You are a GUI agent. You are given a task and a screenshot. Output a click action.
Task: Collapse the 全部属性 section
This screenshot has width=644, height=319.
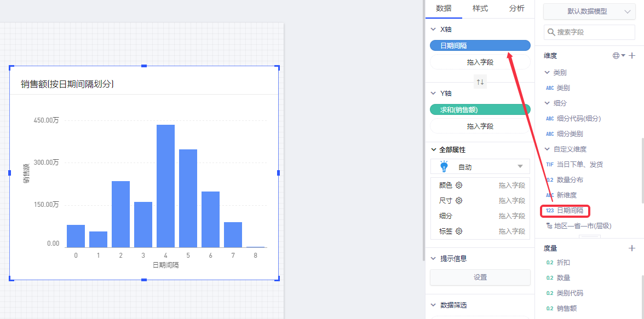434,150
